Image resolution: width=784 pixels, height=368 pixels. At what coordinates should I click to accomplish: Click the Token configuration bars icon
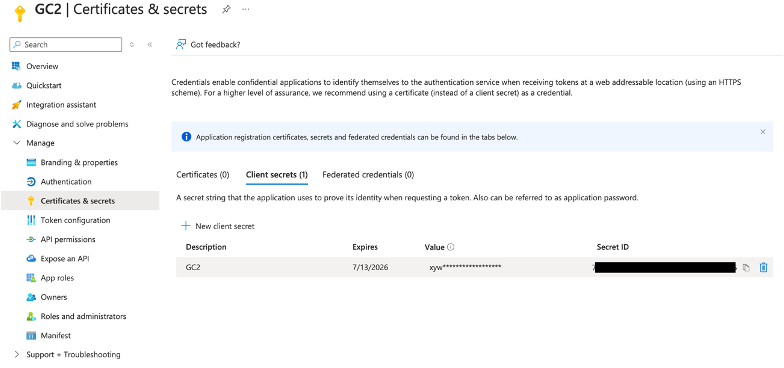tap(31, 220)
